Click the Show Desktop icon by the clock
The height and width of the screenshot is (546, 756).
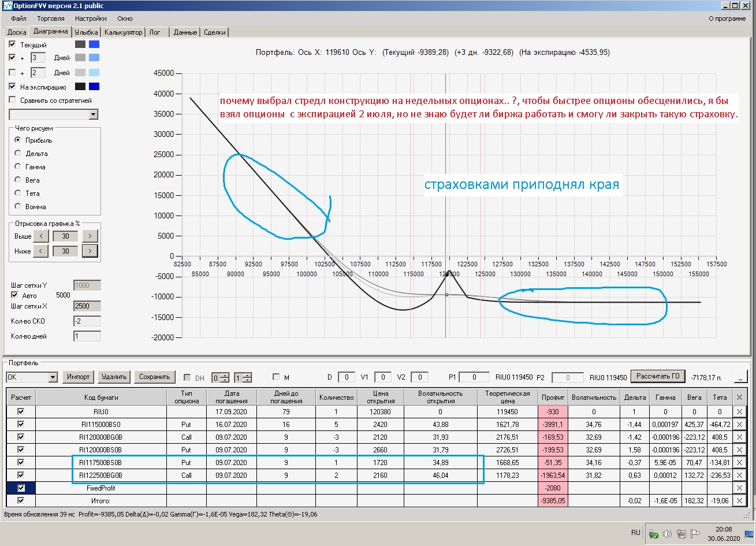tap(748, 533)
